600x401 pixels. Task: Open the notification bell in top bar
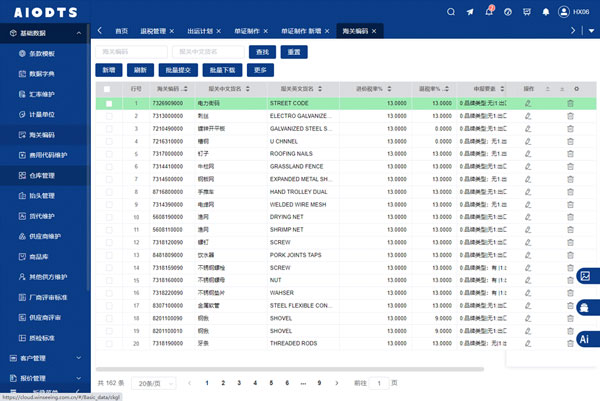click(488, 12)
